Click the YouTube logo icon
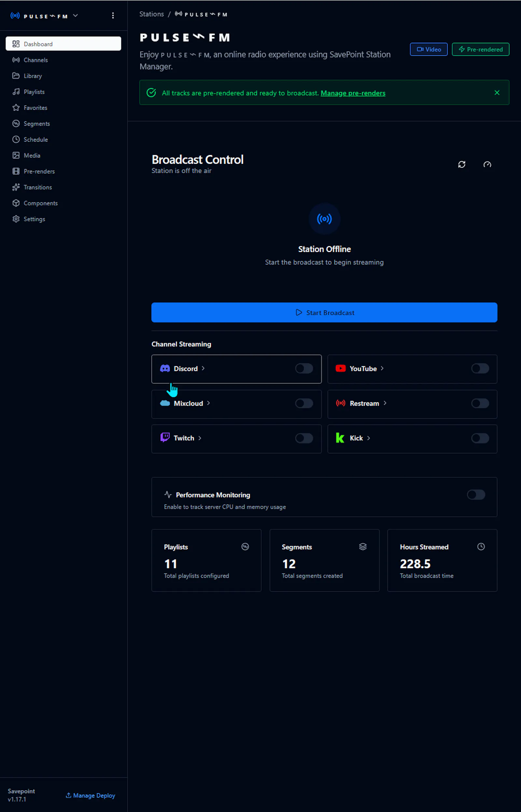 click(x=340, y=368)
